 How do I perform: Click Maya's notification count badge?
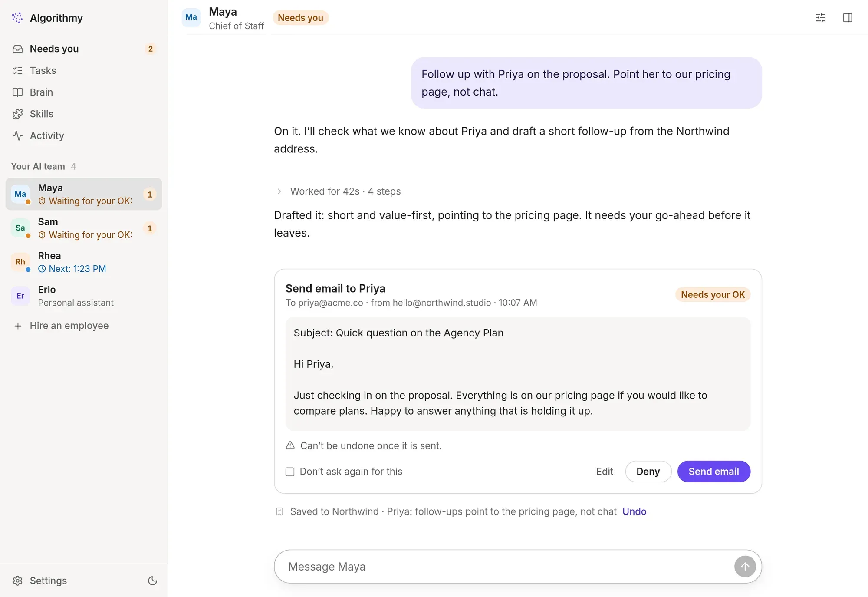pos(150,194)
